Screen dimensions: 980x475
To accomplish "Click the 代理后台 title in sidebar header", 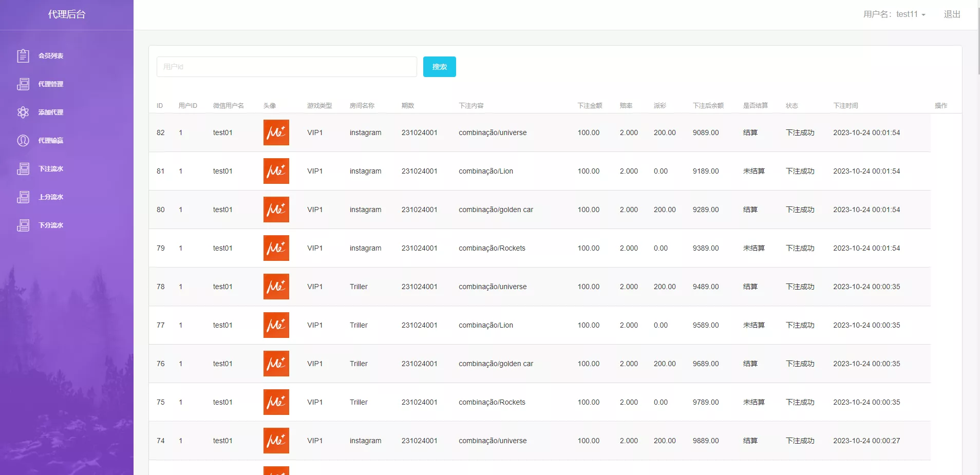I will (67, 14).
